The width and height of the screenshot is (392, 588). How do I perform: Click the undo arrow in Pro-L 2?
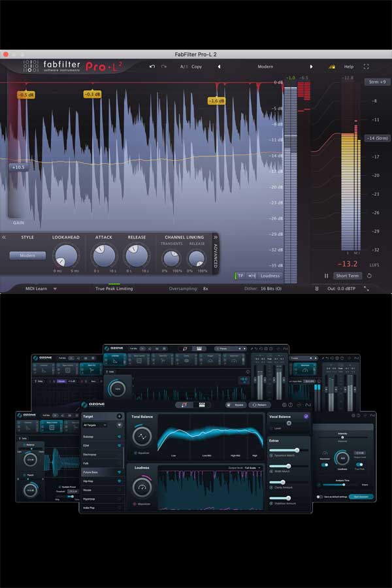152,67
